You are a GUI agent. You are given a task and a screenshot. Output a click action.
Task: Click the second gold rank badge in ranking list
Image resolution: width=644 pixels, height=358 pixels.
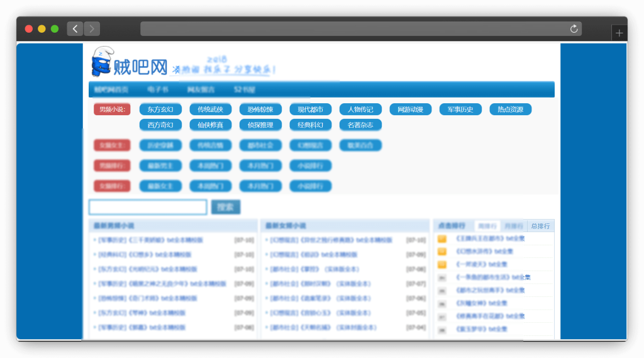pyautogui.click(x=442, y=252)
